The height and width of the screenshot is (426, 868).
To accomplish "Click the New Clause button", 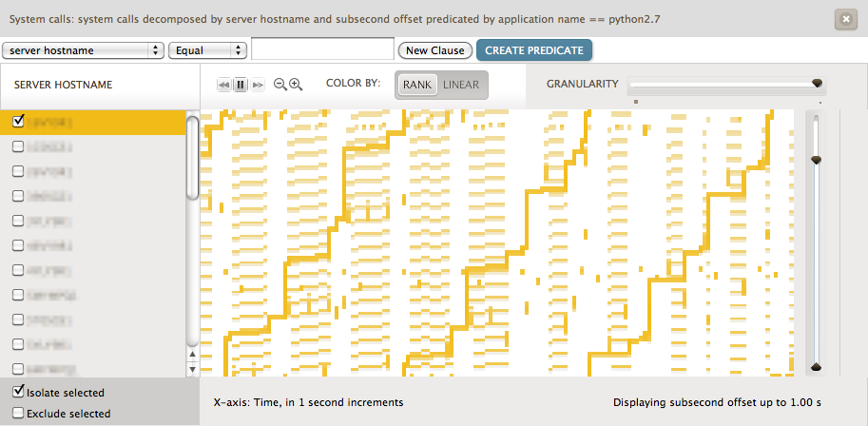I will (x=434, y=50).
